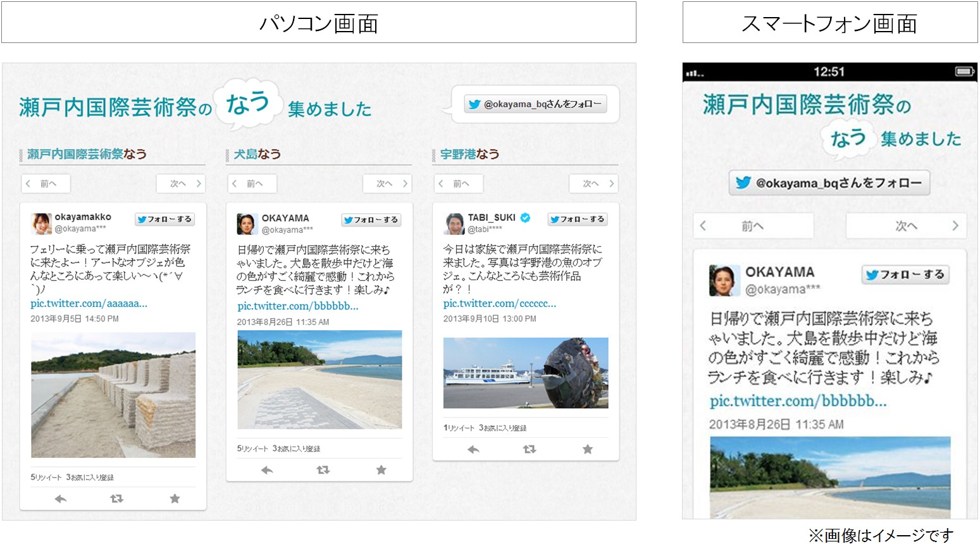The width and height of the screenshot is (980, 544).
Task: Go to previous in 犬島なう column
Action: (x=252, y=183)
